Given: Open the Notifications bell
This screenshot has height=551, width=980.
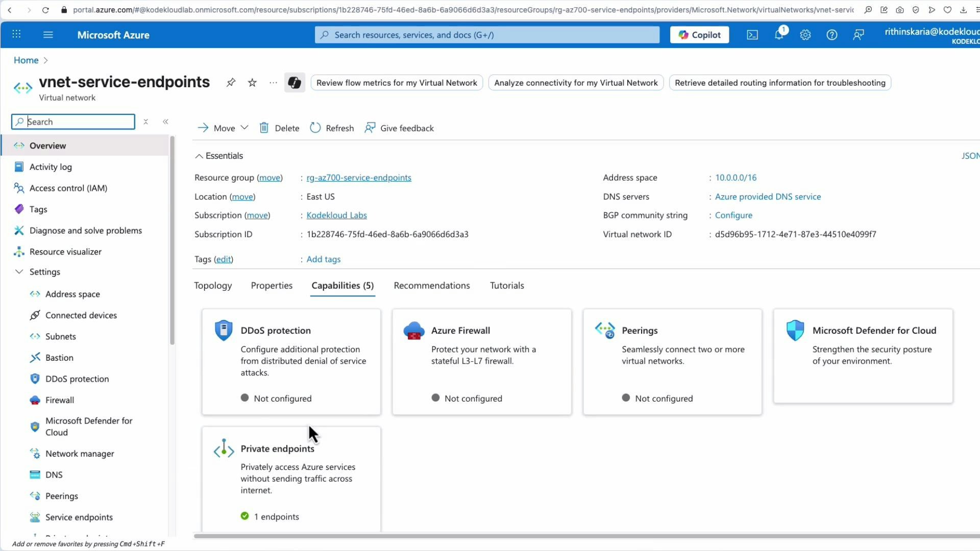Looking at the screenshot, I should (x=778, y=35).
